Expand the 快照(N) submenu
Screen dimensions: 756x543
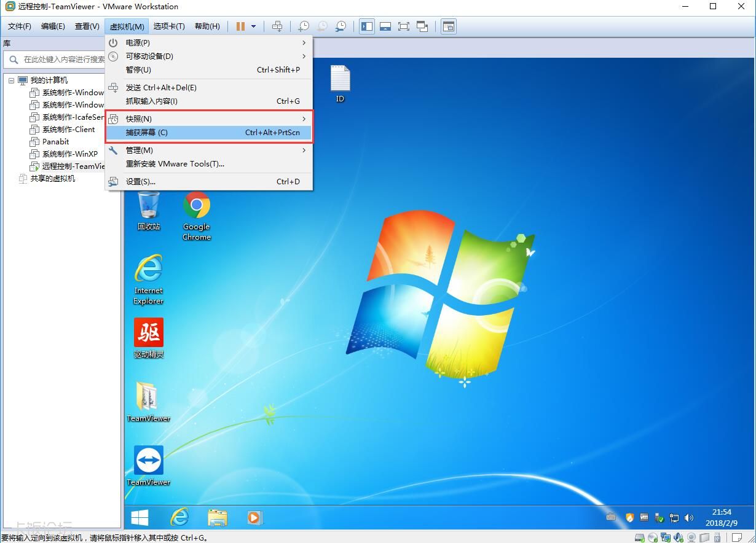[x=209, y=119]
